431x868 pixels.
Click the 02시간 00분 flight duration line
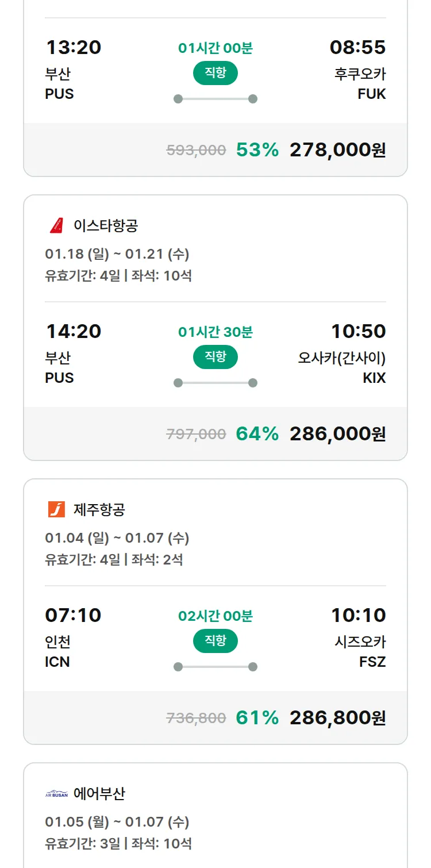pyautogui.click(x=215, y=616)
